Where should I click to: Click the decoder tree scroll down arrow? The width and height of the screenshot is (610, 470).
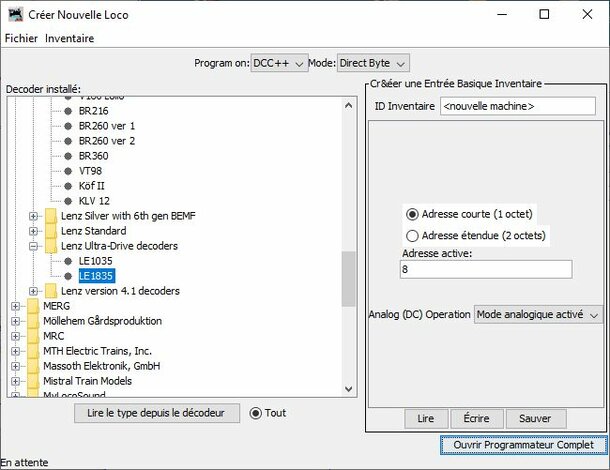pos(349,389)
